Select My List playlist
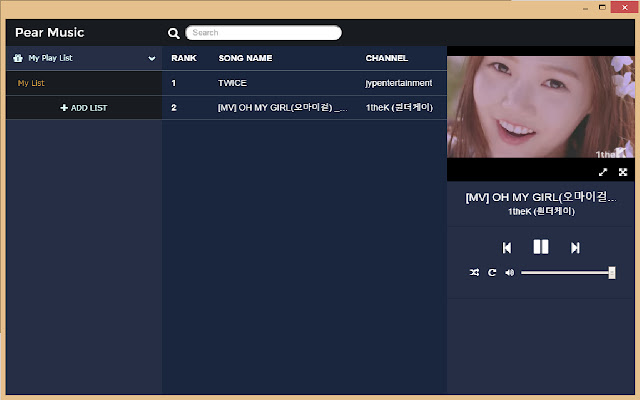The image size is (640, 400). tap(84, 83)
